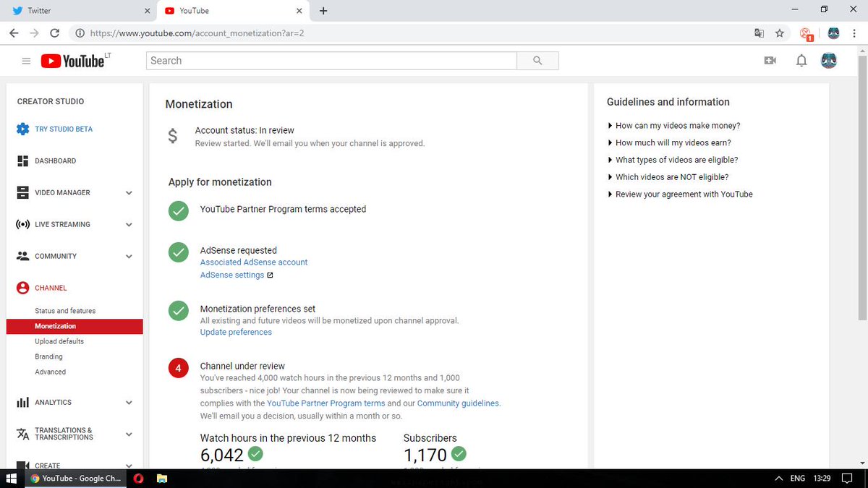Click the translate page icon
The image size is (868, 488).
759,33
